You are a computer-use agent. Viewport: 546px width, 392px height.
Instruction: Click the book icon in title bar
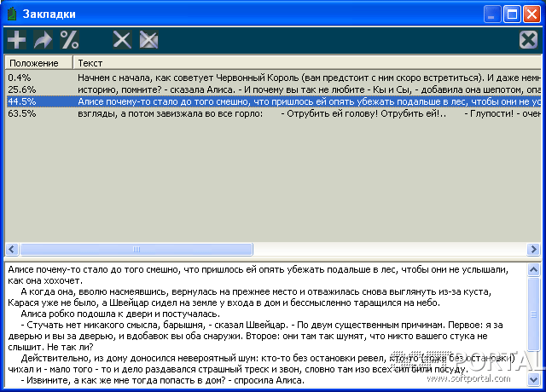tap(12, 14)
